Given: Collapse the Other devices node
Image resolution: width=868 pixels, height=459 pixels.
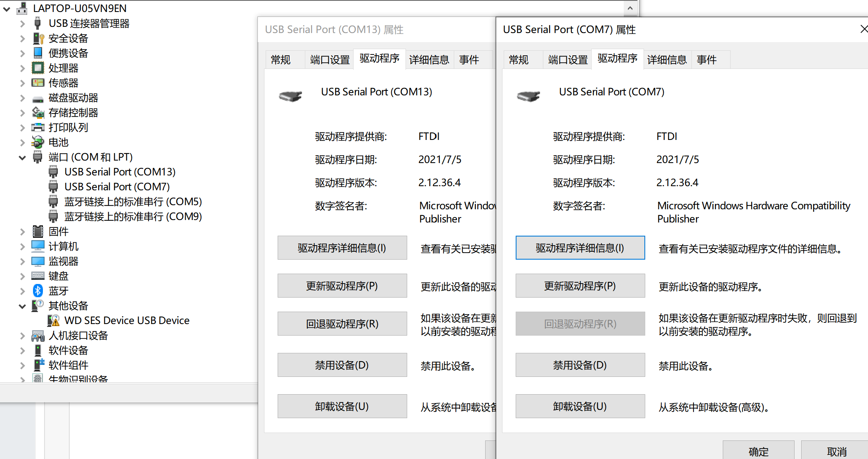Looking at the screenshot, I should click(22, 306).
